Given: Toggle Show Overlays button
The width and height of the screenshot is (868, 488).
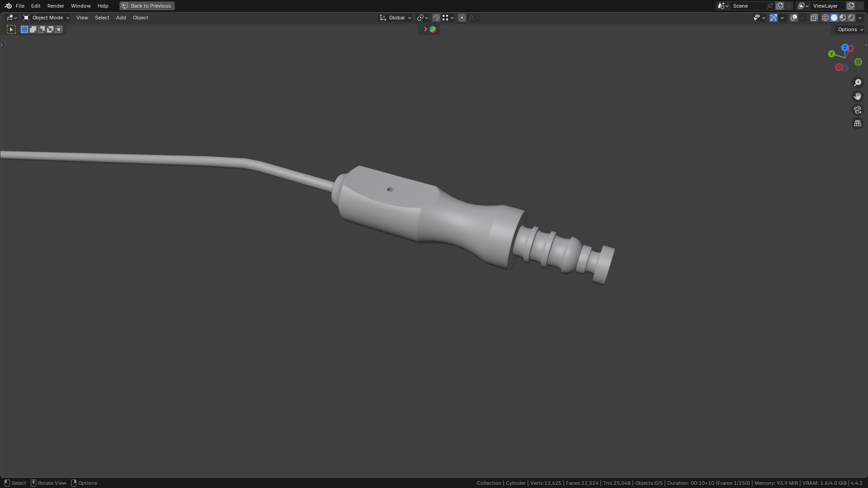Looking at the screenshot, I should pos(794,18).
